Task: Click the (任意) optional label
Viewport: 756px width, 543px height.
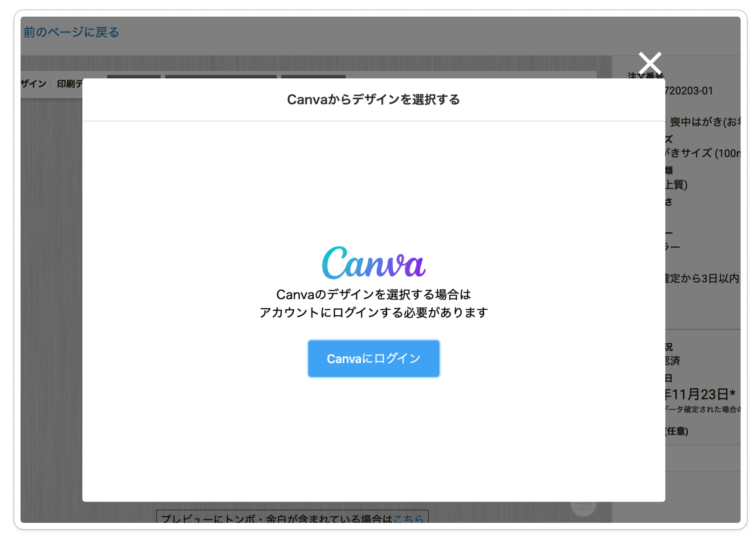Action: (x=677, y=431)
